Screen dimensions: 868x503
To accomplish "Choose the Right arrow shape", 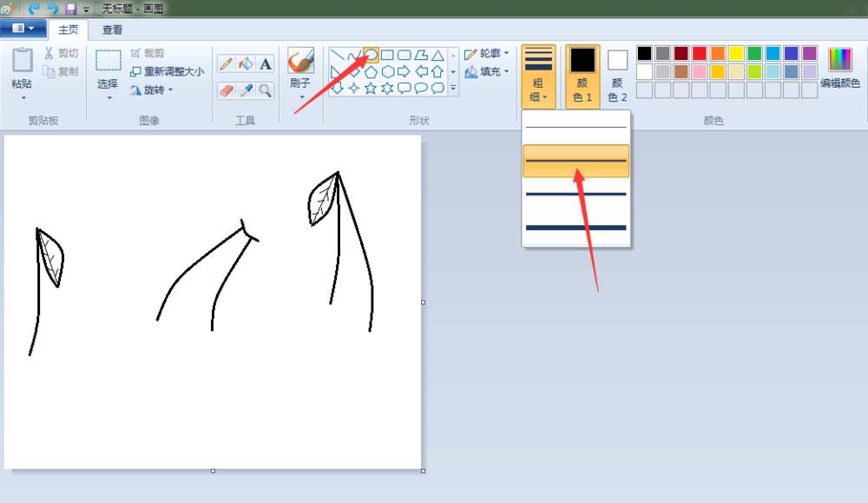I will tap(404, 71).
